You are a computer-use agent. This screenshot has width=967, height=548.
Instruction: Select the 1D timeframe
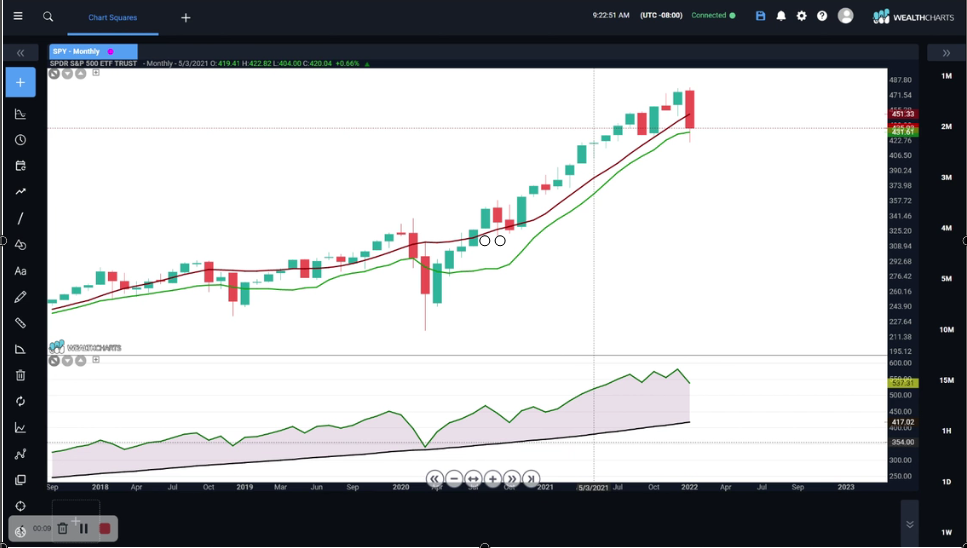click(x=946, y=482)
